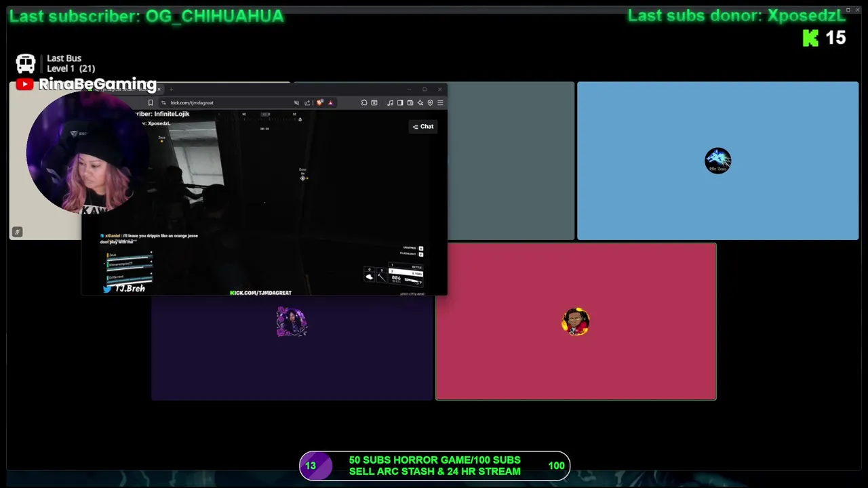The image size is (868, 488).
Task: Open the Brave Wallet icon
Action: tap(410, 103)
